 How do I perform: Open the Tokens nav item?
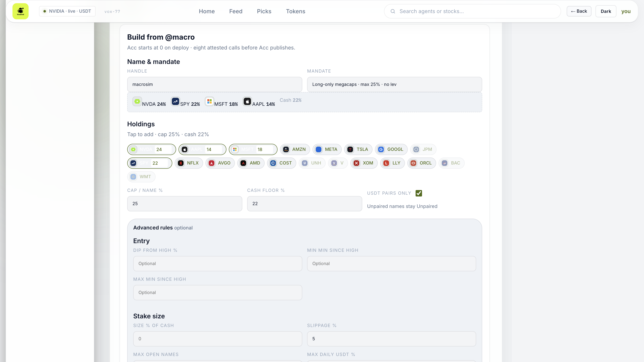click(295, 11)
